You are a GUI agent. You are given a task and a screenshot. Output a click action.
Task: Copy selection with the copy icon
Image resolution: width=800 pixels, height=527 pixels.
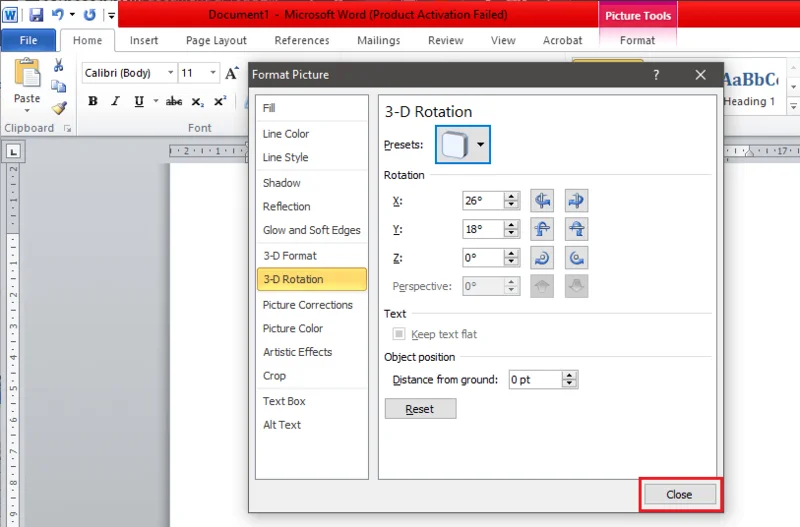59,86
